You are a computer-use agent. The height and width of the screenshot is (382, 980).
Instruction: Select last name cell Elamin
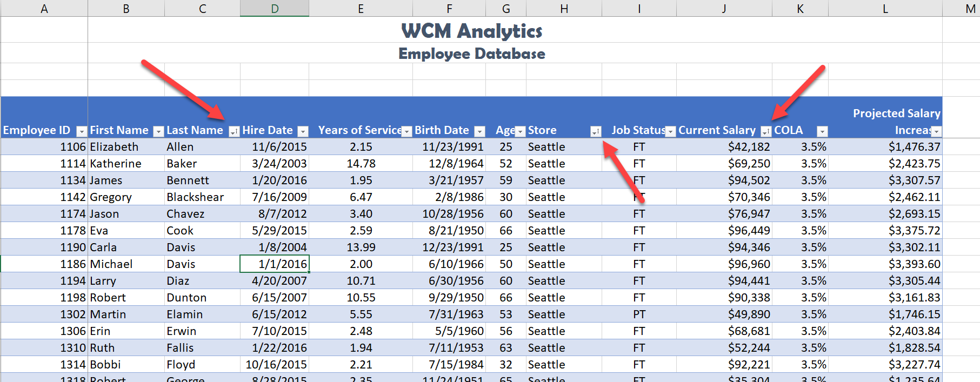pos(202,314)
